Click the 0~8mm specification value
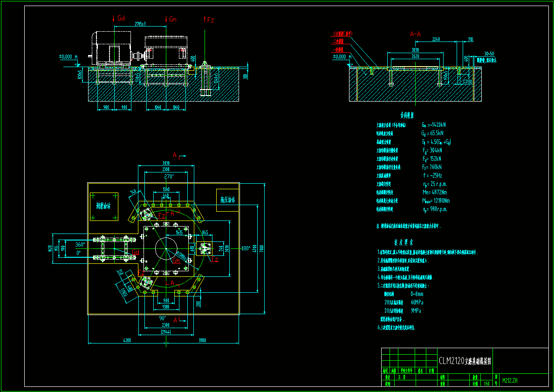The height and width of the screenshot is (392, 554). 417,294
